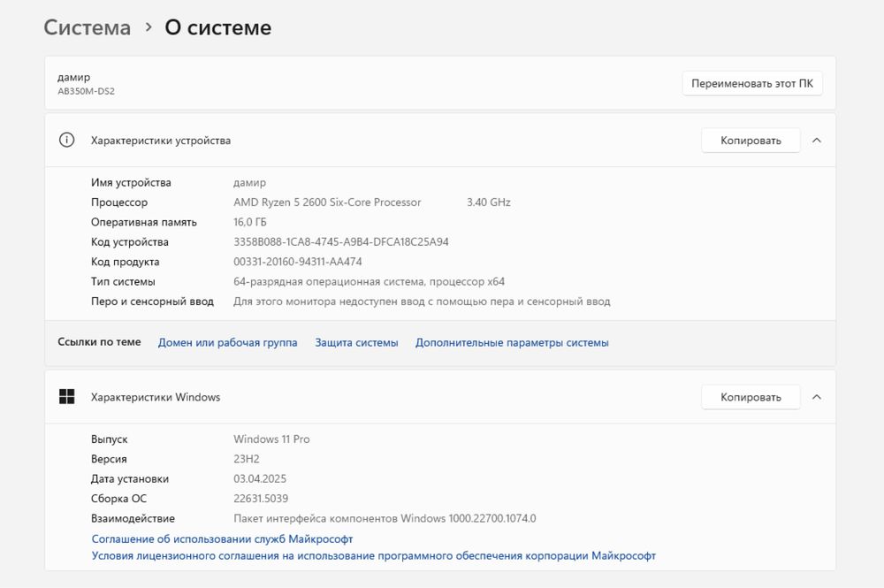Click device ID 3358B088-1CA8-4745-A9B4-DFCA18C25A94
The height and width of the screenshot is (588, 884).
pyautogui.click(x=341, y=242)
